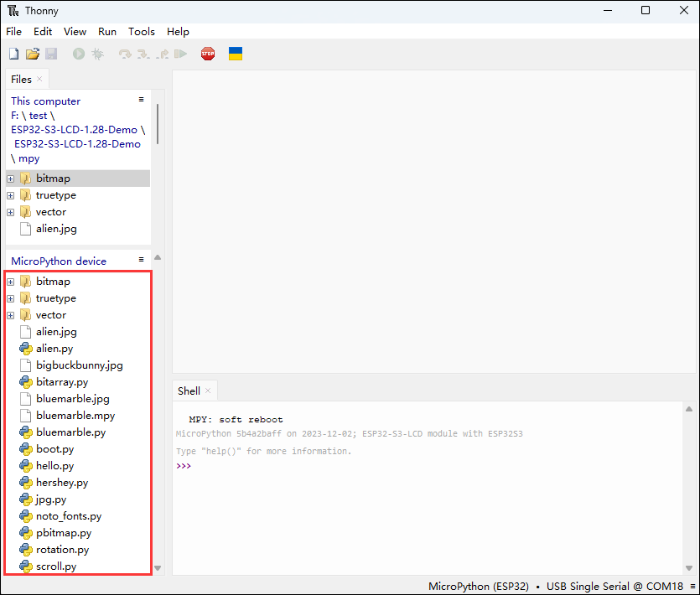
Task: Select bigbuckbunny.jpg on the device
Action: [x=80, y=365]
